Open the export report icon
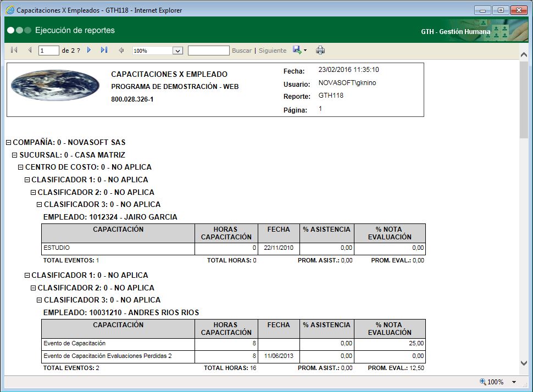Screen dimensions: 533x392 pyautogui.click(x=296, y=50)
